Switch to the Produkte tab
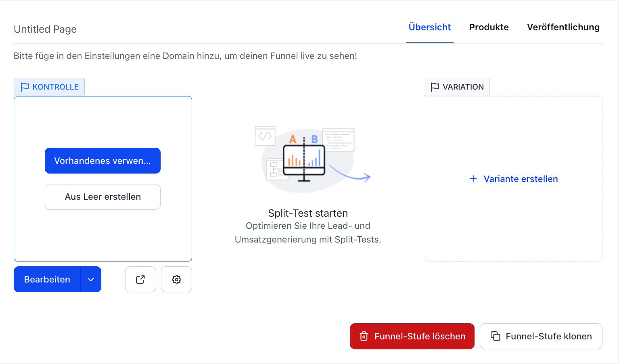Image resolution: width=619 pixels, height=364 pixels. [489, 27]
